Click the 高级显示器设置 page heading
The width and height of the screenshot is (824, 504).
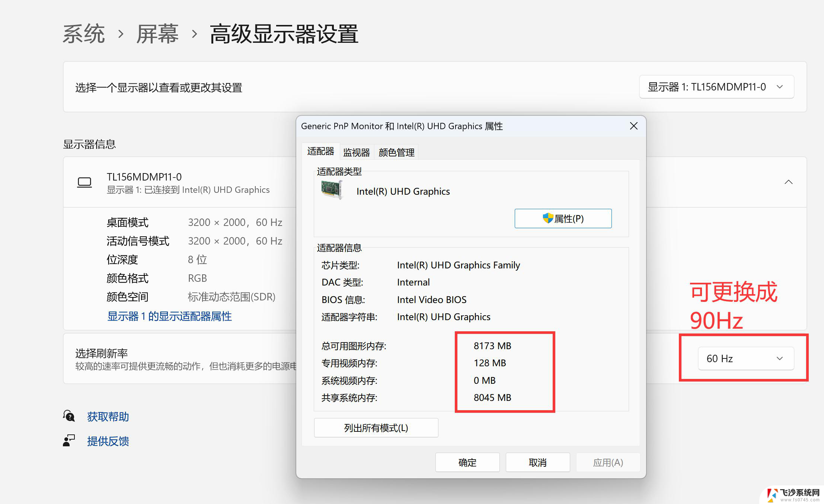[284, 34]
